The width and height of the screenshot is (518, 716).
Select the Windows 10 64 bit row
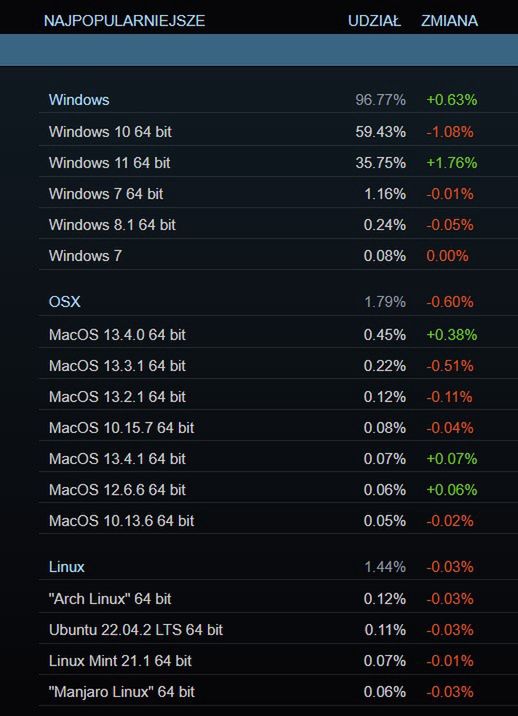[x=278, y=132]
